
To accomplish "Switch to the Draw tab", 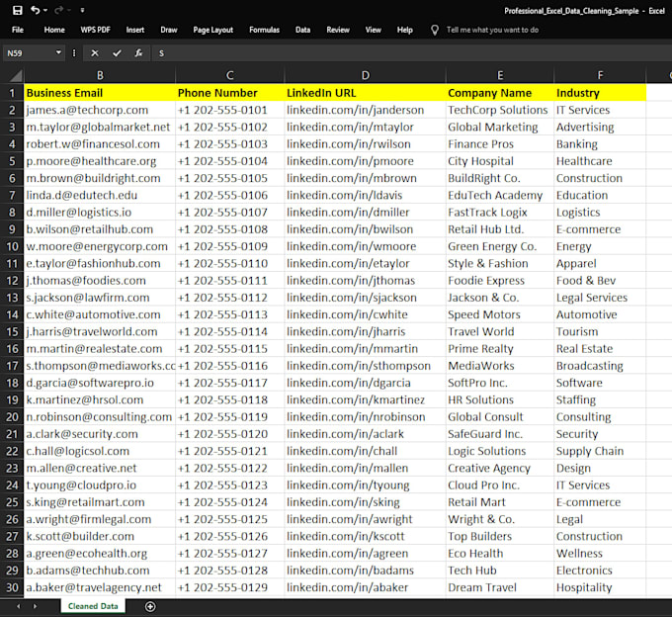I will tap(169, 30).
